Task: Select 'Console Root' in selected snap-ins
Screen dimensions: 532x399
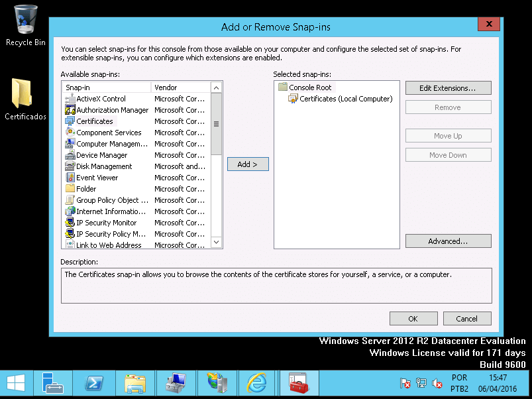Action: [310, 87]
